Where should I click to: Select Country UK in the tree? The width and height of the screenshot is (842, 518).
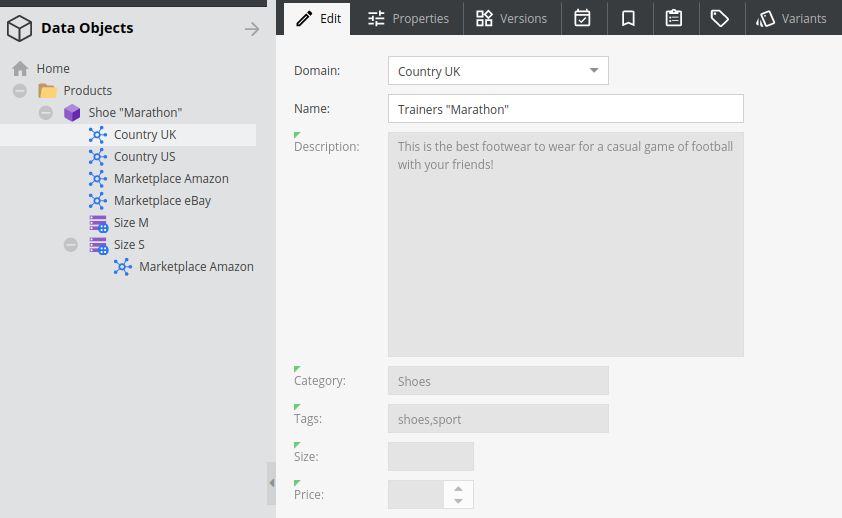coord(145,135)
